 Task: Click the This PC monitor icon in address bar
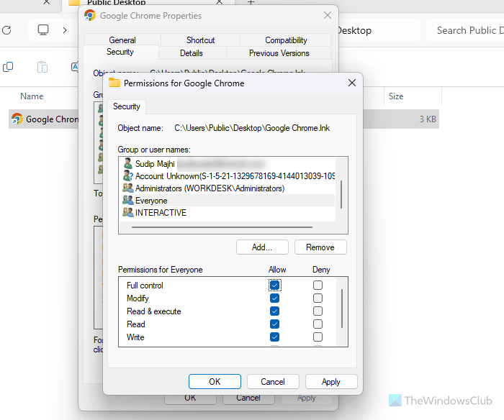(x=43, y=30)
